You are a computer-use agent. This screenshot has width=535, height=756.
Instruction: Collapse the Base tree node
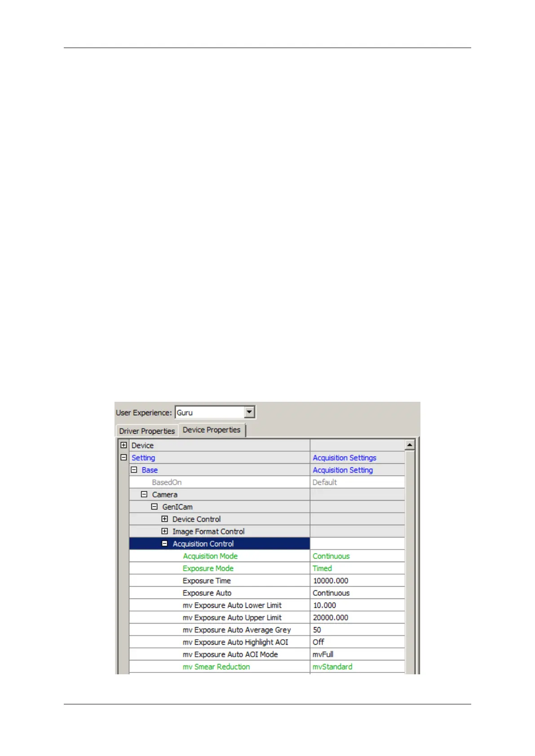(134, 470)
